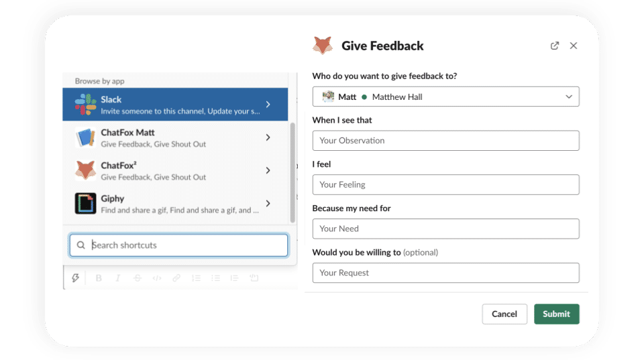Start a bulleted list

[x=215, y=278]
